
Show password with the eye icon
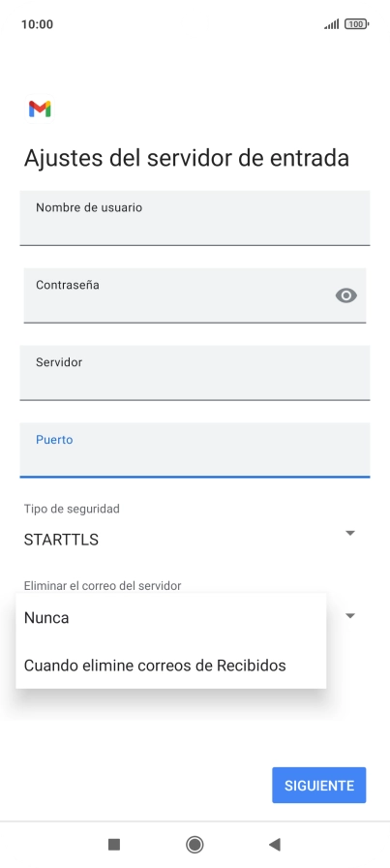tap(346, 295)
